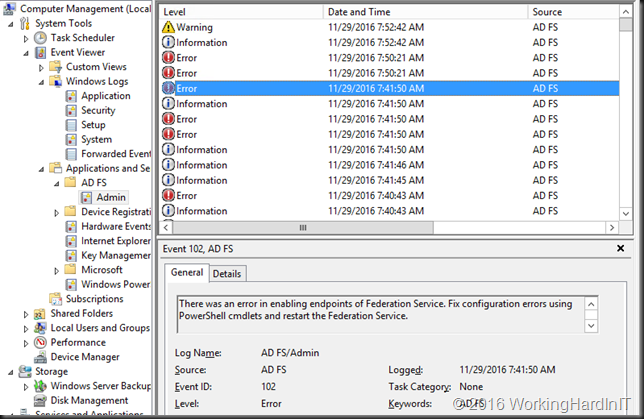Viewport: 644px width, 419px height.
Task: Open the General tab of event details
Action: [187, 273]
